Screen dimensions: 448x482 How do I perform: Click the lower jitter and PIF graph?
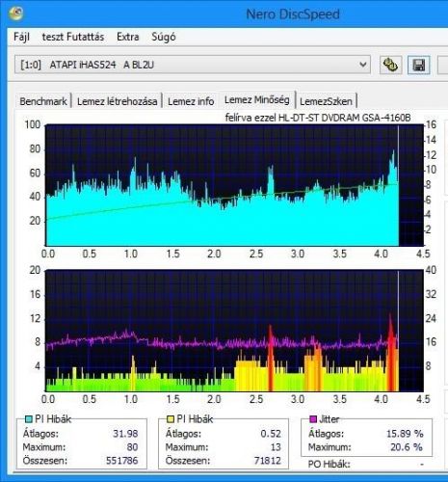(234, 331)
